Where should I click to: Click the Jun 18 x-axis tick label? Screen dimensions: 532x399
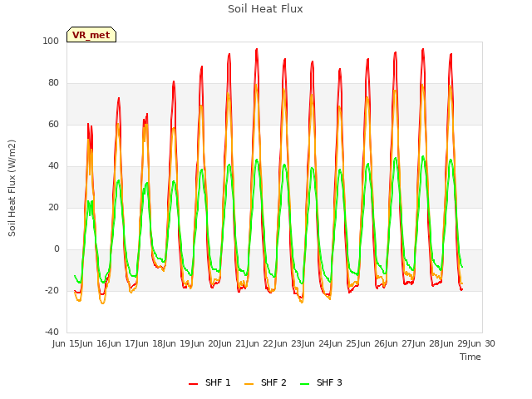click(x=150, y=343)
